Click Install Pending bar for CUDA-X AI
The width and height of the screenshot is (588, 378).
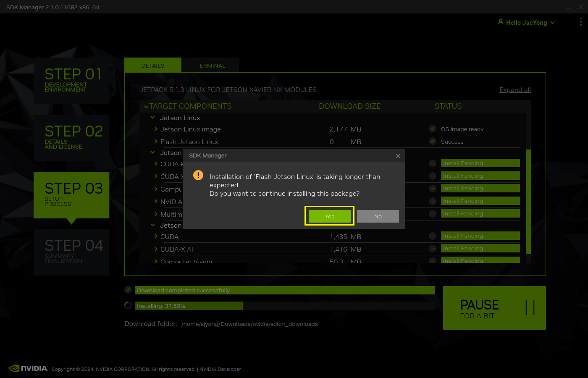(x=480, y=248)
